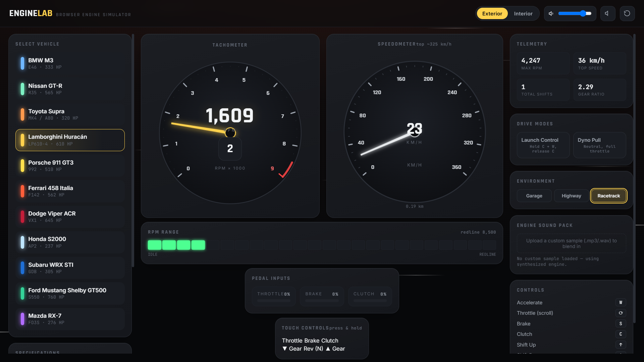Click the up-arrow key badge for Shift Up

pyautogui.click(x=621, y=345)
